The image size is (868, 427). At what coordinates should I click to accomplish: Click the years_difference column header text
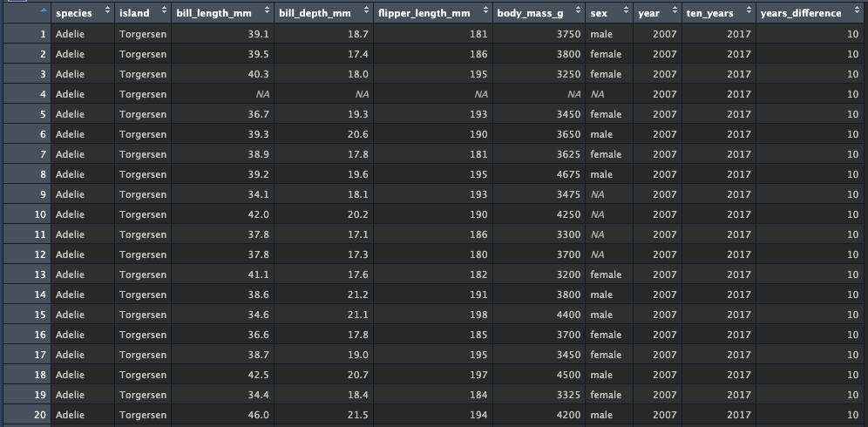point(801,13)
